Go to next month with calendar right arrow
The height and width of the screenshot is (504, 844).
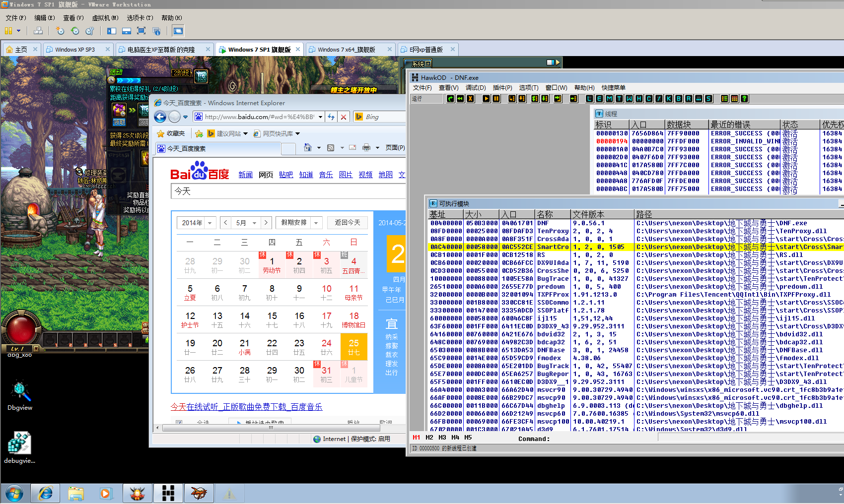point(266,223)
